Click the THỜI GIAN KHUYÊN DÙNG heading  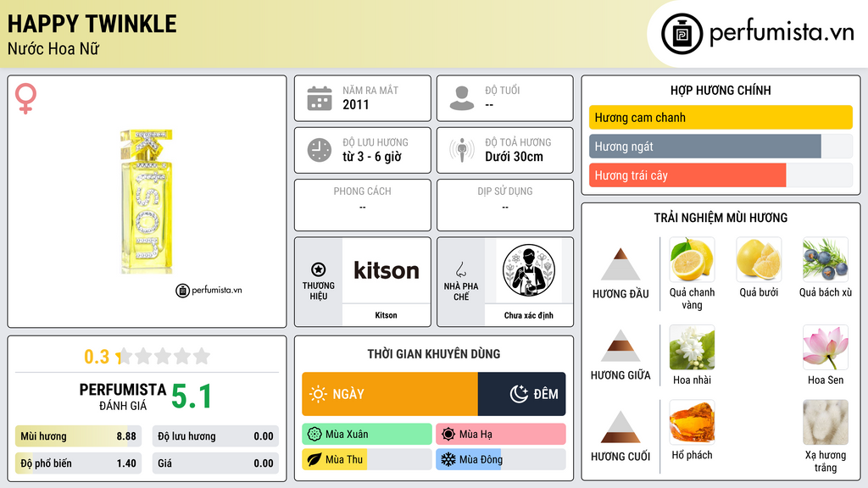pos(434,353)
